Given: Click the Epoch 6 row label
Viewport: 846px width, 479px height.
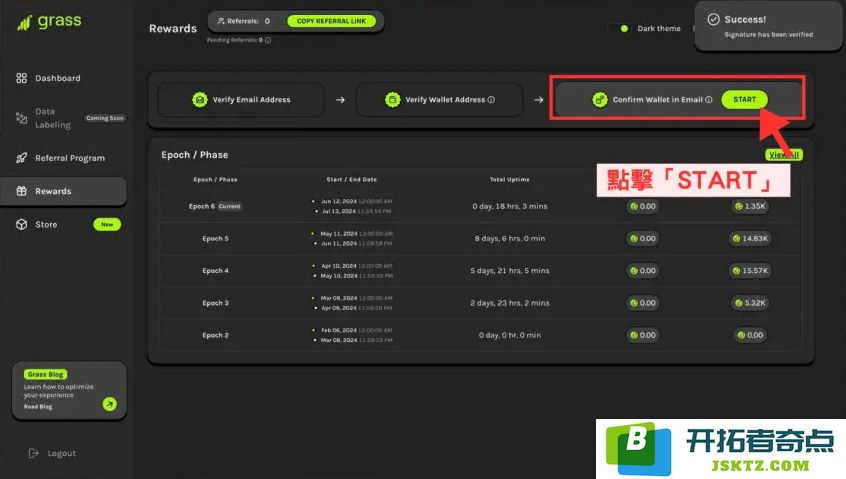Looking at the screenshot, I should click(x=202, y=206).
